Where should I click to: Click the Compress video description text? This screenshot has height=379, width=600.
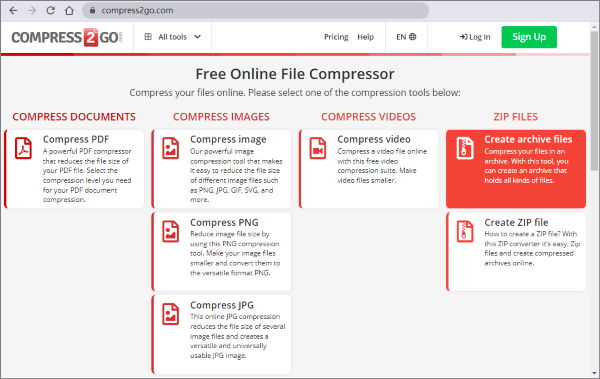(382, 166)
